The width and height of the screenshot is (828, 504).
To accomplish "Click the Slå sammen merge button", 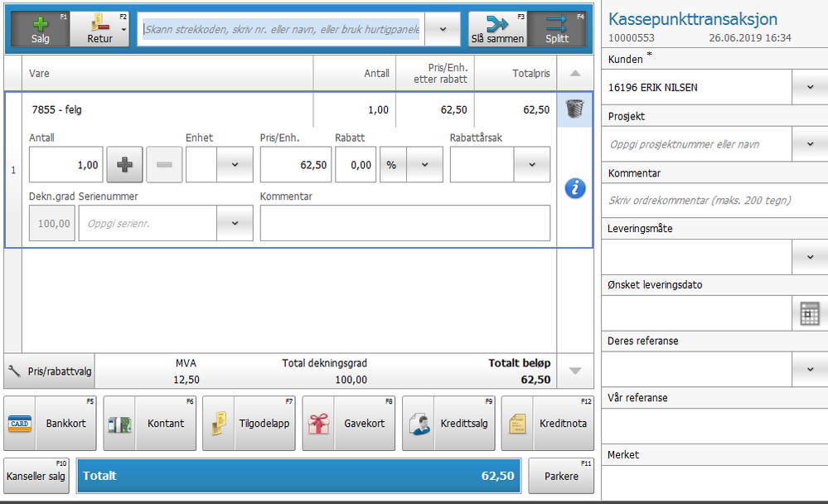I will (x=497, y=30).
